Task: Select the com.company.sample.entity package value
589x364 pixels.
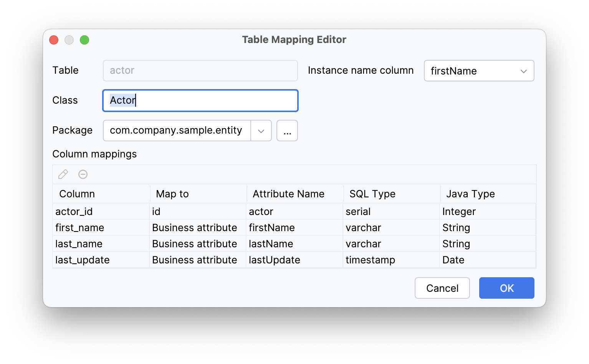Action: [x=176, y=131]
